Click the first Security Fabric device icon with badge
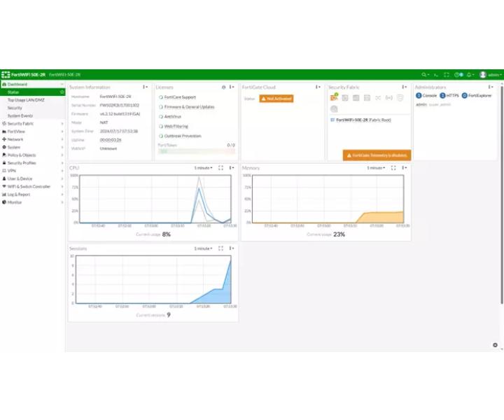The image size is (504, 420). click(x=335, y=97)
